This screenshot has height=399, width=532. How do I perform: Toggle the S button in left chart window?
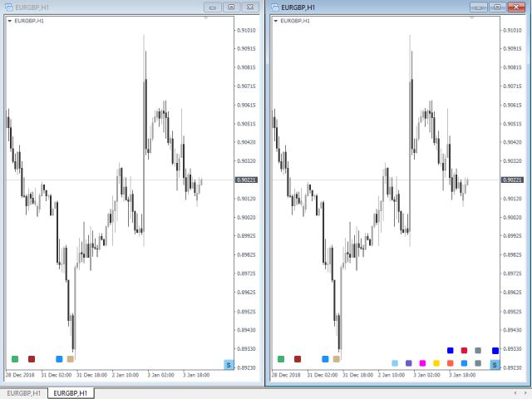pyautogui.click(x=229, y=365)
